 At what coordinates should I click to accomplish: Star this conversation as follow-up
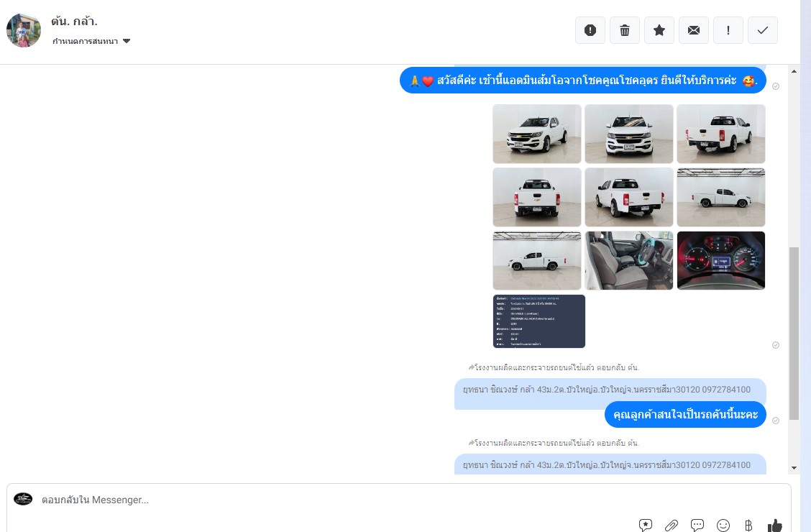pyautogui.click(x=659, y=30)
